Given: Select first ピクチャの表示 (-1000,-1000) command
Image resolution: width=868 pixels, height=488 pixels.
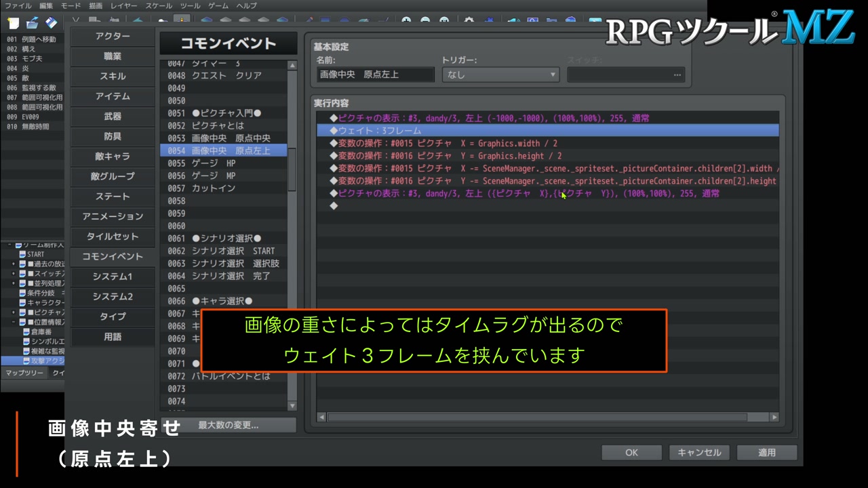Looking at the screenshot, I should coord(548,118).
